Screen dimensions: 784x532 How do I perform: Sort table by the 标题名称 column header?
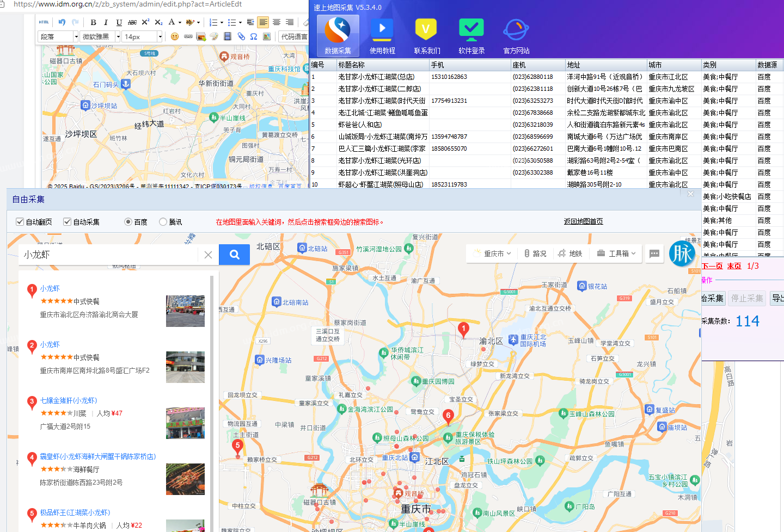pyautogui.click(x=383, y=65)
